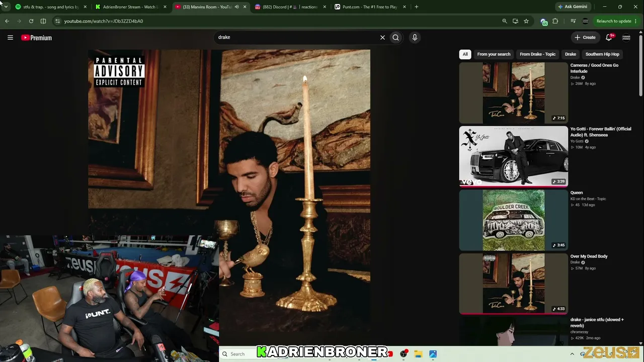
Task: Click the Boulder Creek Queen thumbnail
Action: pos(513,220)
